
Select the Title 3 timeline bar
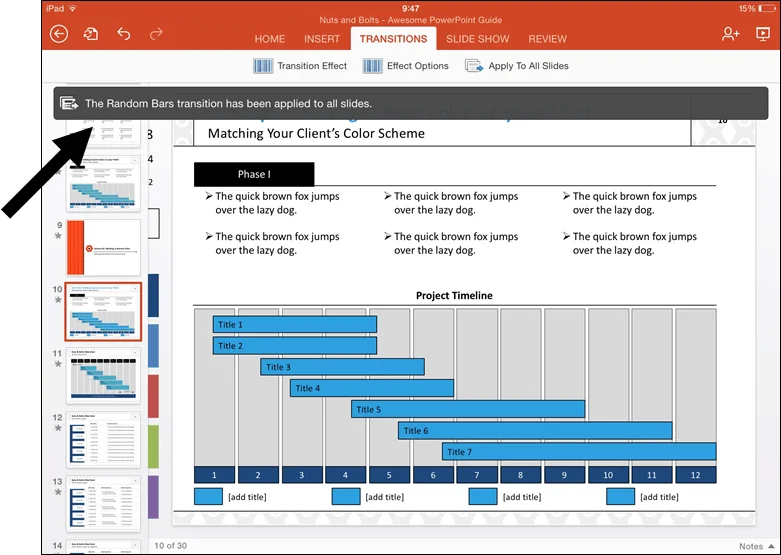pyautogui.click(x=343, y=367)
